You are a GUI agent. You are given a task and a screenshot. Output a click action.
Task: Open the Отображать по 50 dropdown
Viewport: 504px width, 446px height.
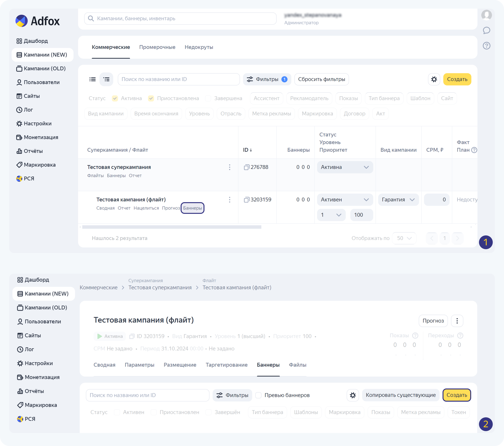(x=404, y=238)
